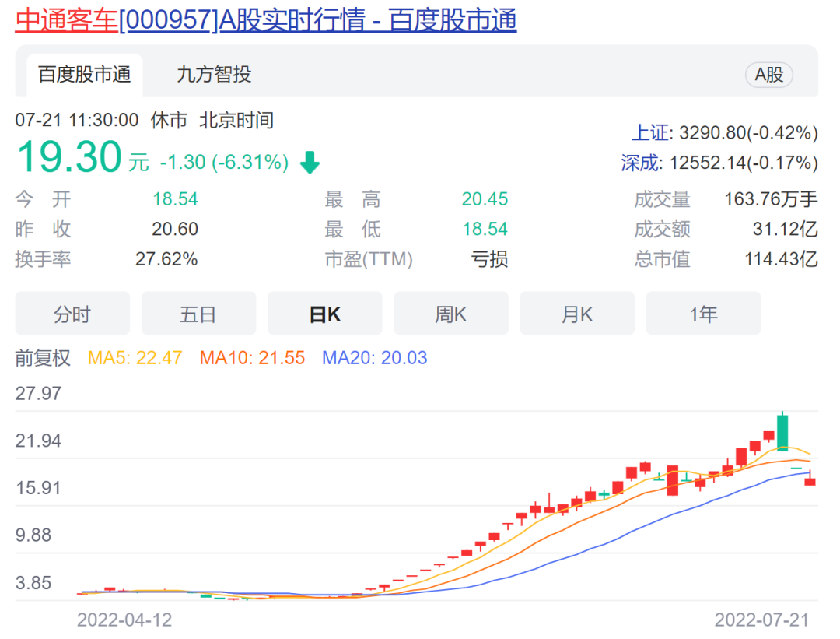Open the 1年 one-year chart
Viewport: 840px width, 639px height.
point(703,313)
